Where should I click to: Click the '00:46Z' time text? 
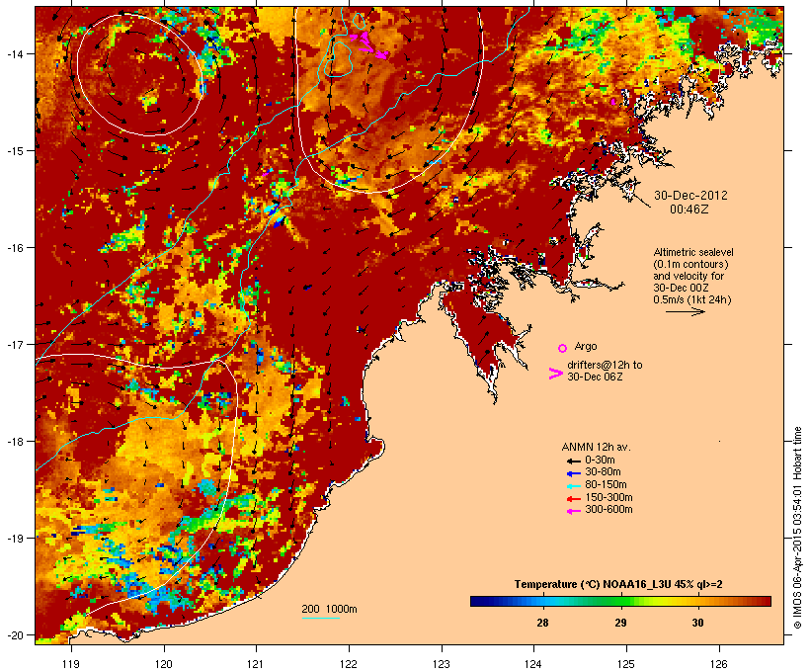coord(689,210)
